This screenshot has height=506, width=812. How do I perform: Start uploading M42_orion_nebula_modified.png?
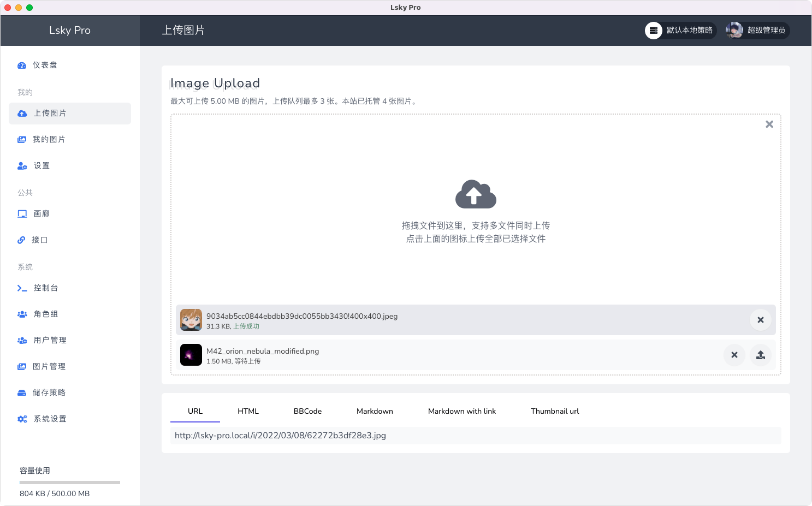pyautogui.click(x=760, y=355)
